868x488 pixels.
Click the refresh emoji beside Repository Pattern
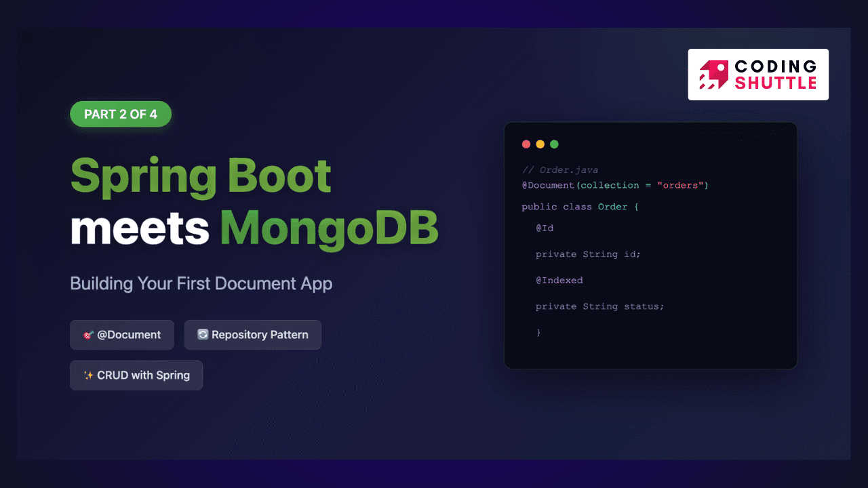(202, 335)
